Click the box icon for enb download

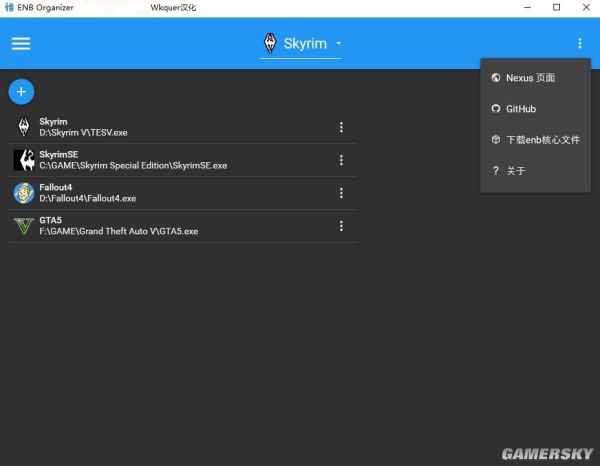496,140
